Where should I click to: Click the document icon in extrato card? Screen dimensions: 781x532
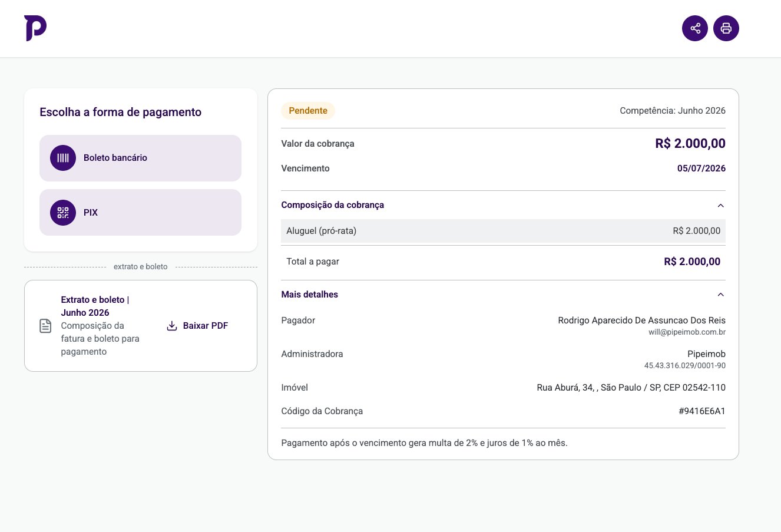click(45, 326)
